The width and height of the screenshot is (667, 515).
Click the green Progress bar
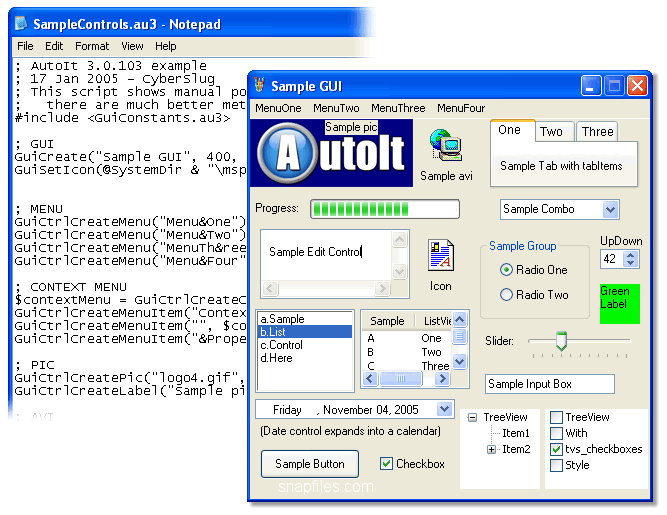(x=385, y=209)
